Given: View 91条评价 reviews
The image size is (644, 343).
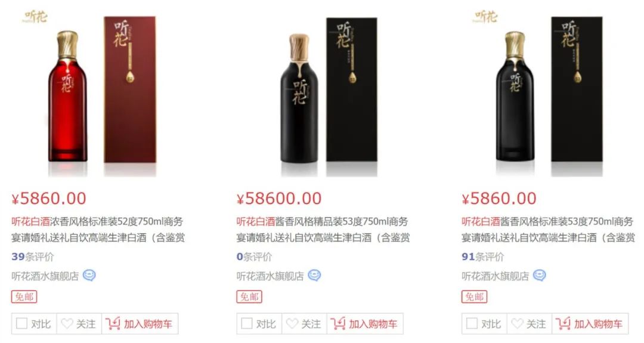Looking at the screenshot, I should point(482,257).
